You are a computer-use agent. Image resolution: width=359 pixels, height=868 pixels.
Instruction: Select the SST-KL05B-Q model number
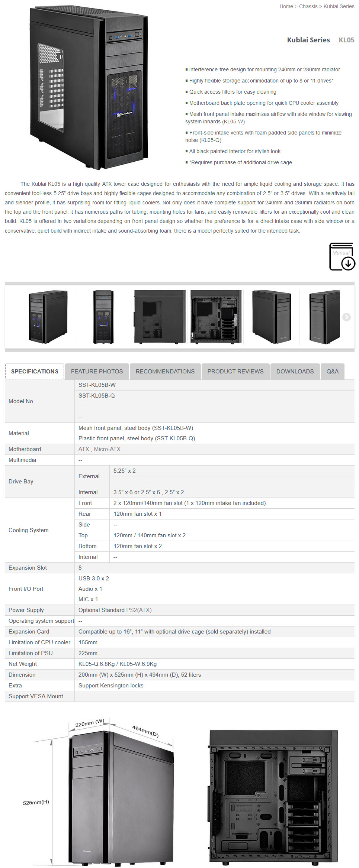pyautogui.click(x=97, y=396)
